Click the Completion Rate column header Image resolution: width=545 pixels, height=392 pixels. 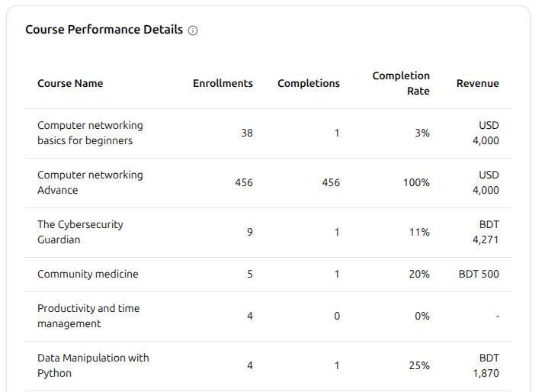tap(401, 83)
